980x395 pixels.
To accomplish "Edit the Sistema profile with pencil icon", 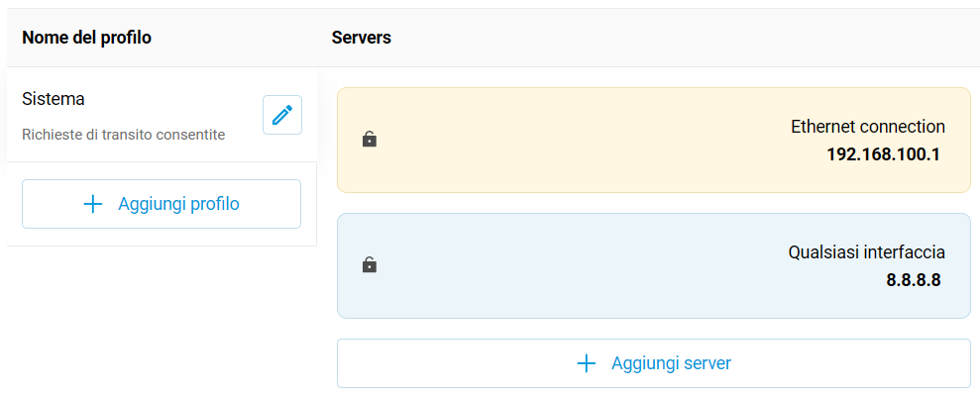I will click(x=282, y=115).
